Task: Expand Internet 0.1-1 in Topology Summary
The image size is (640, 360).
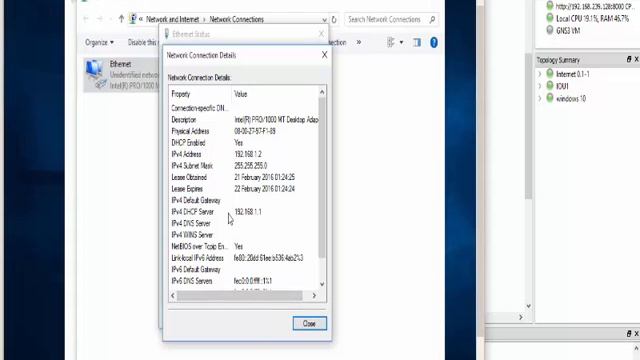Action: click(540, 74)
